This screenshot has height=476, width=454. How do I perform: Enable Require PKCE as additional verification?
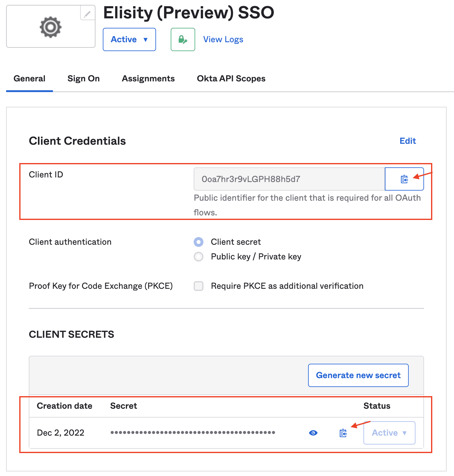[199, 286]
